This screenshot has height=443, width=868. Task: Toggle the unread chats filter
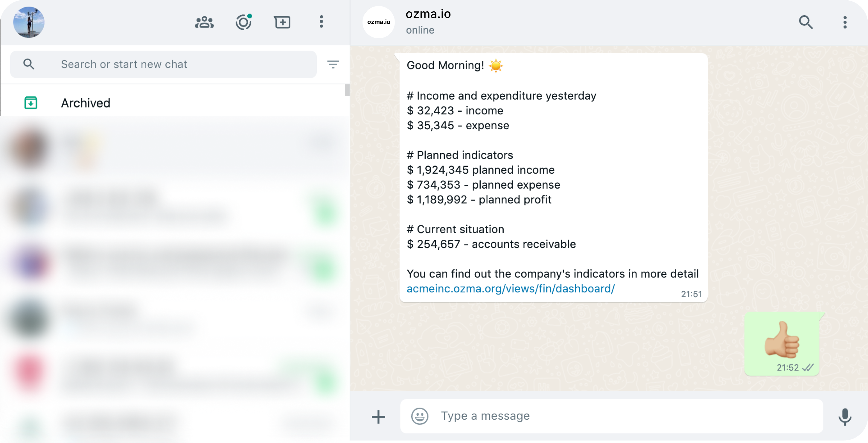pyautogui.click(x=333, y=64)
